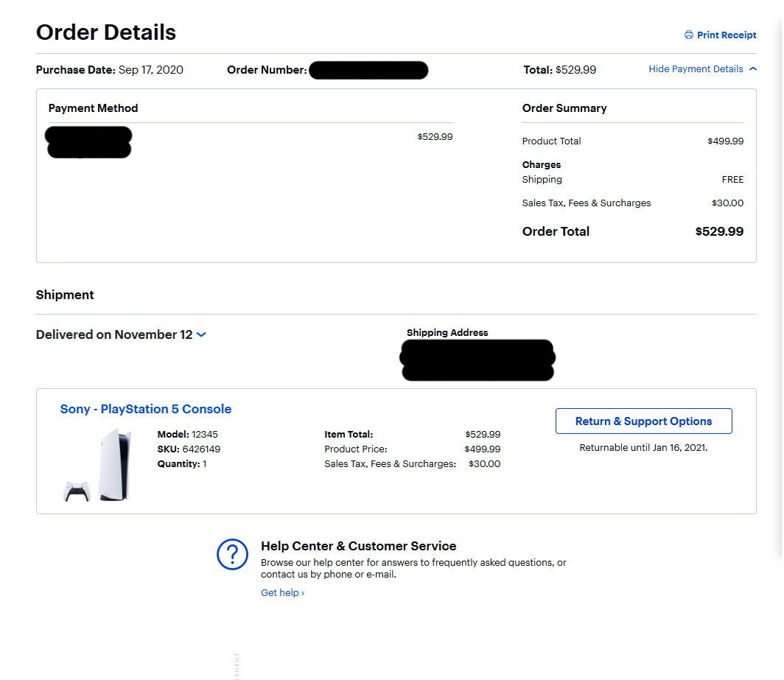
Task: Click the Shipping Address label
Action: 447,332
